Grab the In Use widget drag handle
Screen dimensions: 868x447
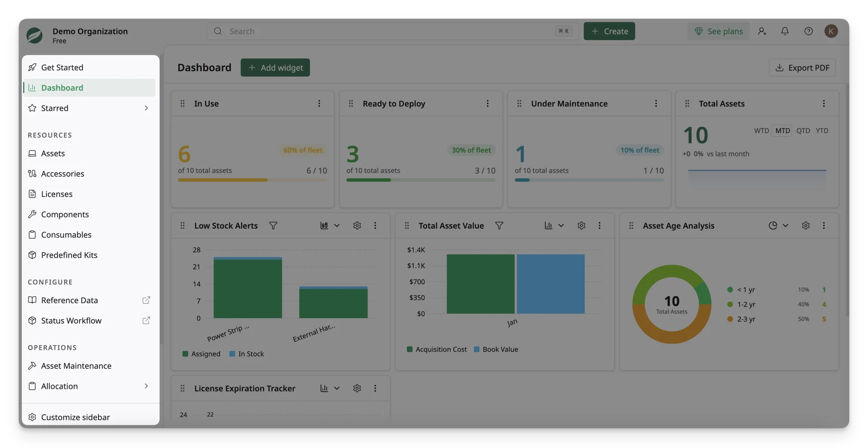183,104
